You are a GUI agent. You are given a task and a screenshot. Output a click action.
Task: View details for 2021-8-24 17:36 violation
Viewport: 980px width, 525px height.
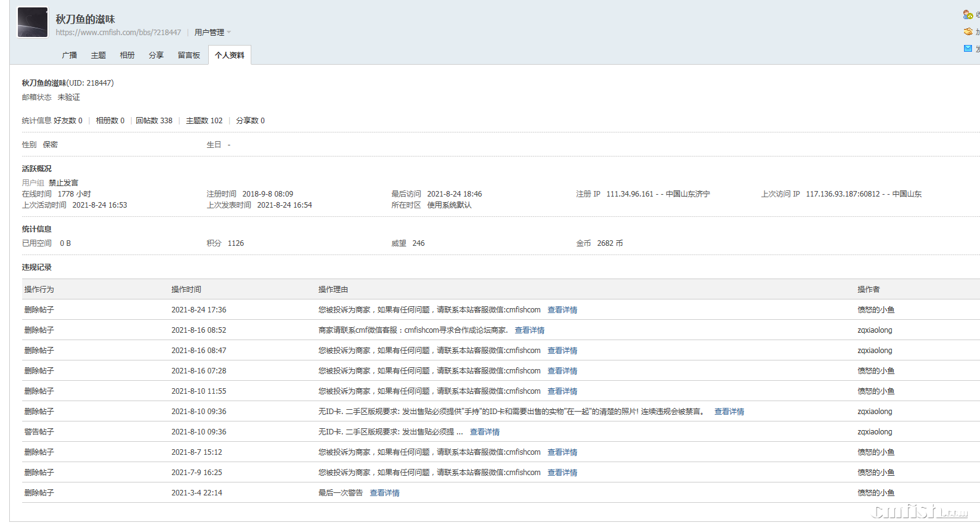(562, 310)
